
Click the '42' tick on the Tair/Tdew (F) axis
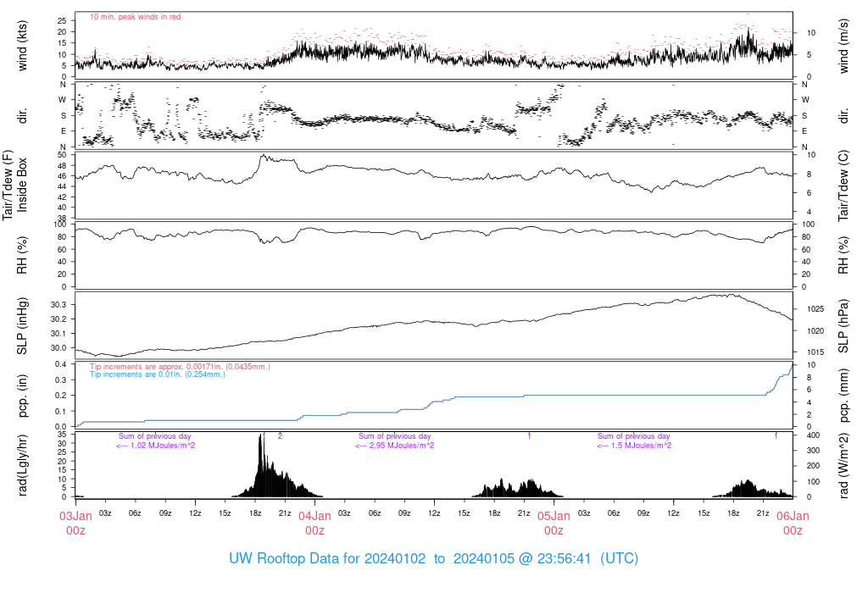(62, 197)
